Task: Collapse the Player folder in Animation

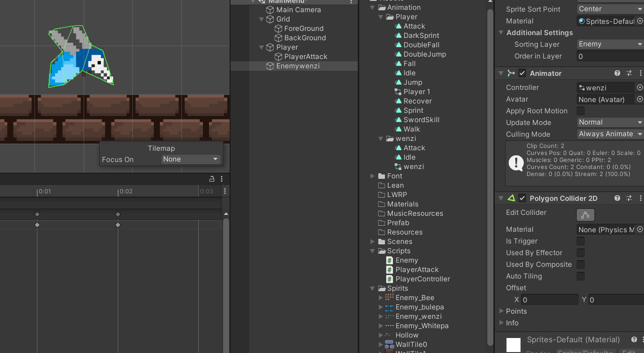Action: [381, 17]
